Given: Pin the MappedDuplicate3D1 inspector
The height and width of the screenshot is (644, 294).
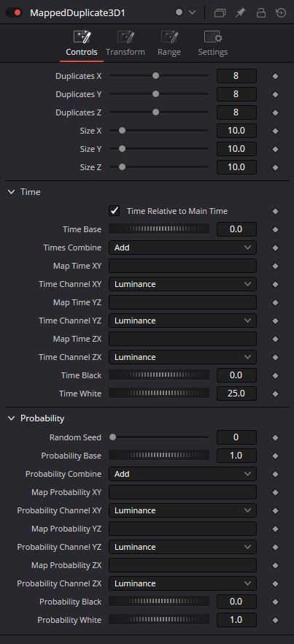Looking at the screenshot, I should click(240, 12).
